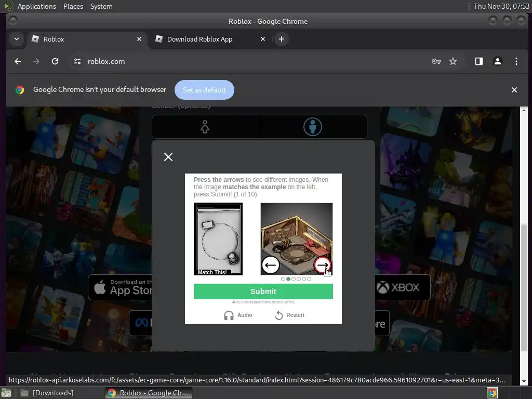
Task: Click the Meta Quest download badge
Action: click(x=140, y=323)
